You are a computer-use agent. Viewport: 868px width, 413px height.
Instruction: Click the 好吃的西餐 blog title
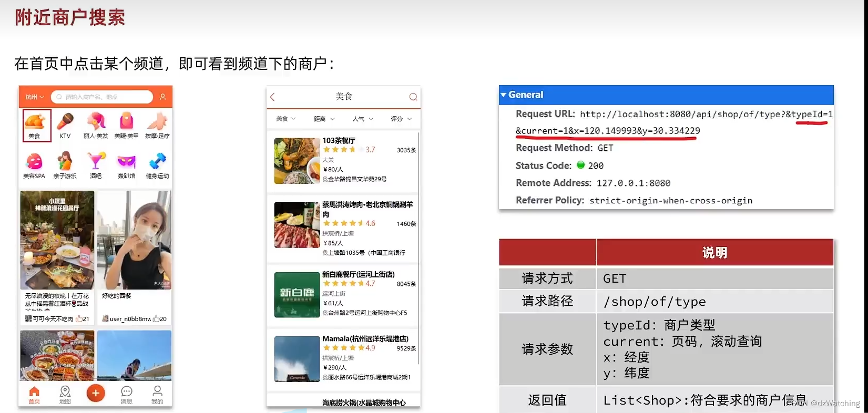click(117, 296)
